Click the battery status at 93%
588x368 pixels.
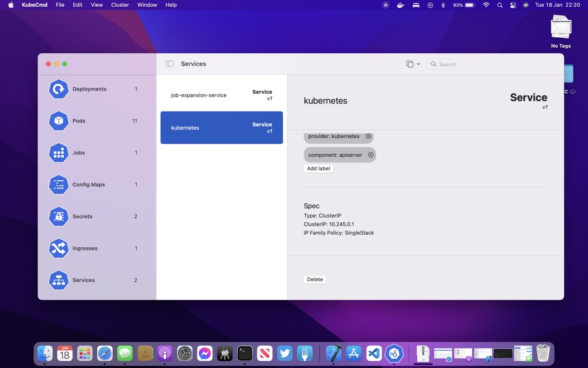pyautogui.click(x=464, y=5)
